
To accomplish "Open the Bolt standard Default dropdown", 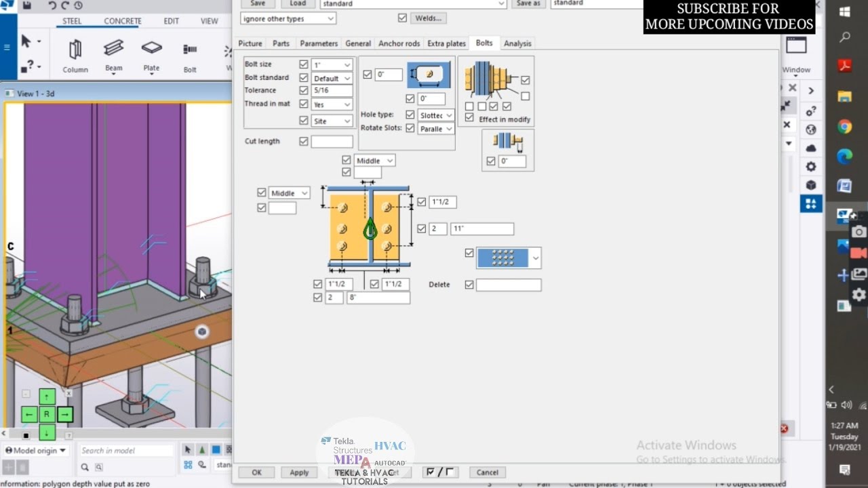I will coord(332,79).
